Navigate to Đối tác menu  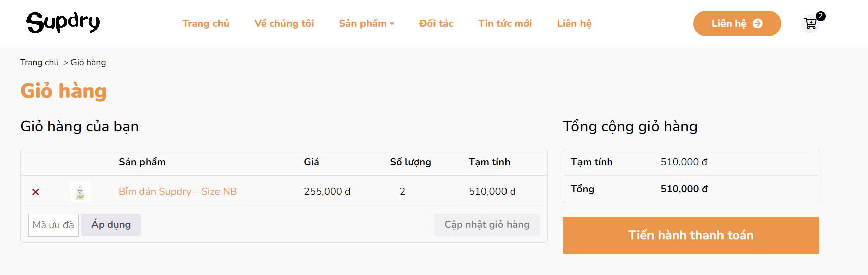(436, 24)
